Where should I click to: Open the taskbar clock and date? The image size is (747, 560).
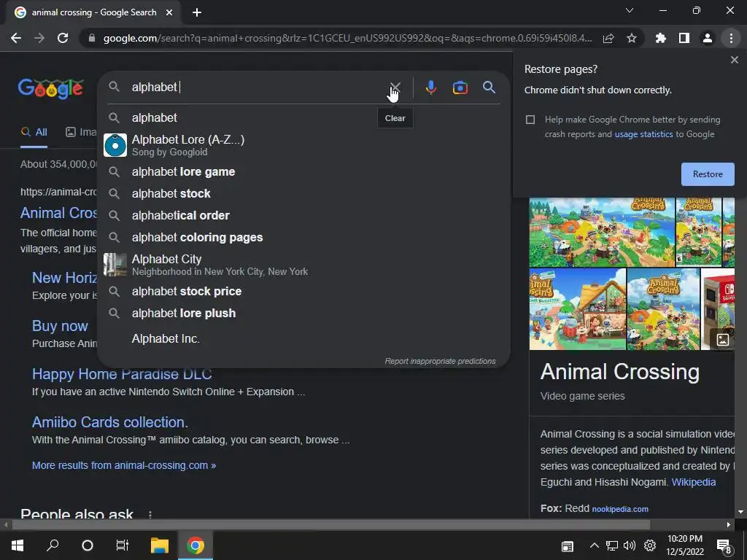[684, 545]
